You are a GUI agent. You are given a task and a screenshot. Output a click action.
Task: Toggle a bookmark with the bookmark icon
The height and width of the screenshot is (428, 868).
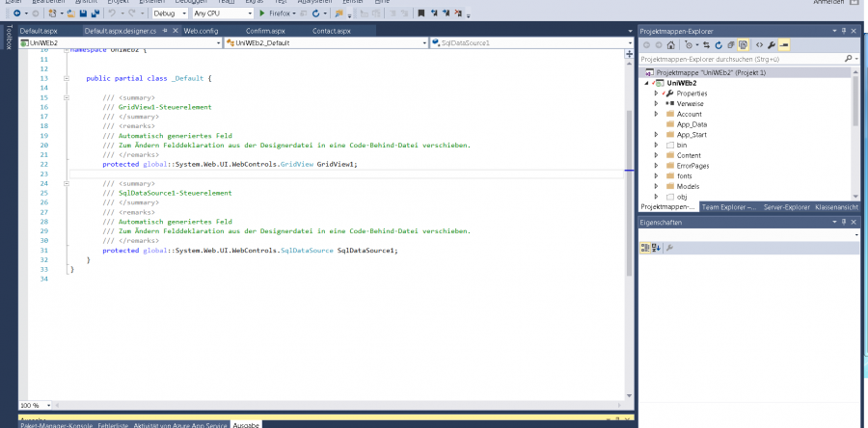[421, 13]
